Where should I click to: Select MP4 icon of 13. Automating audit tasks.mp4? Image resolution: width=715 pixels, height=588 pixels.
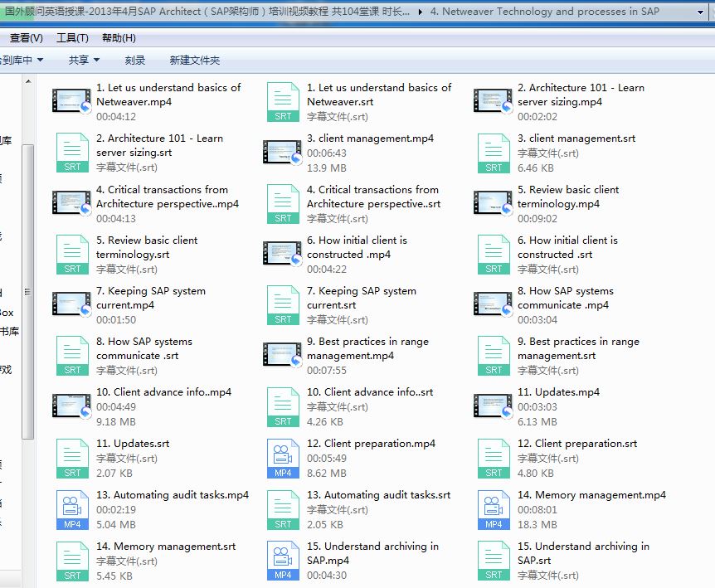pyautogui.click(x=72, y=509)
